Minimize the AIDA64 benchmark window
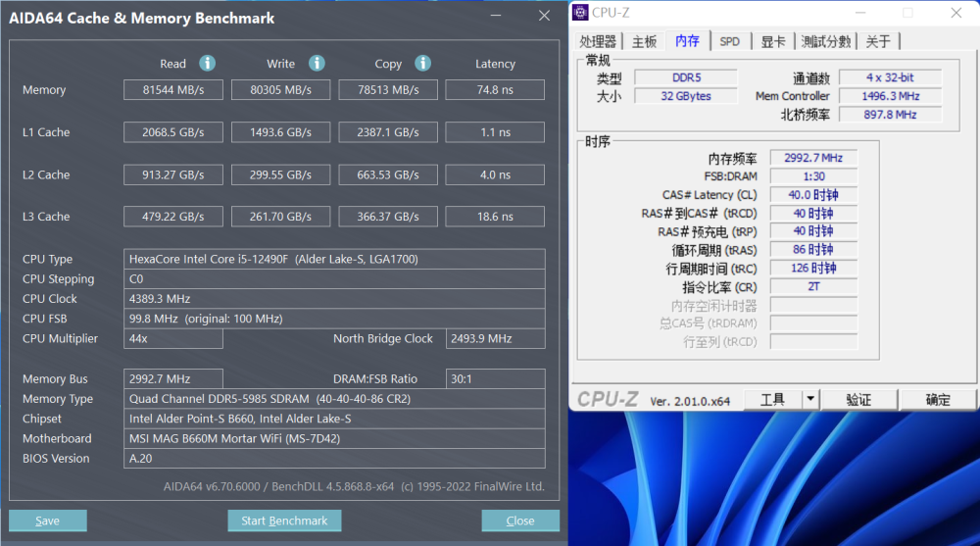Viewport: 980px width, 546px height. tap(496, 16)
